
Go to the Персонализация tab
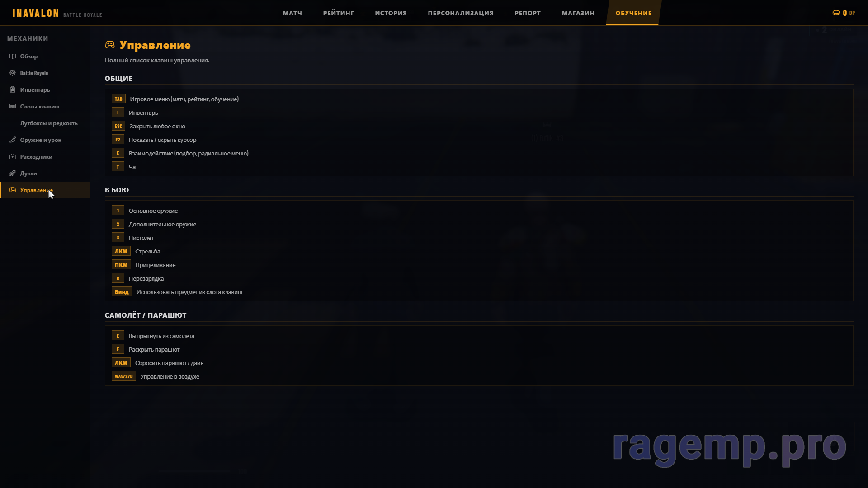click(460, 13)
